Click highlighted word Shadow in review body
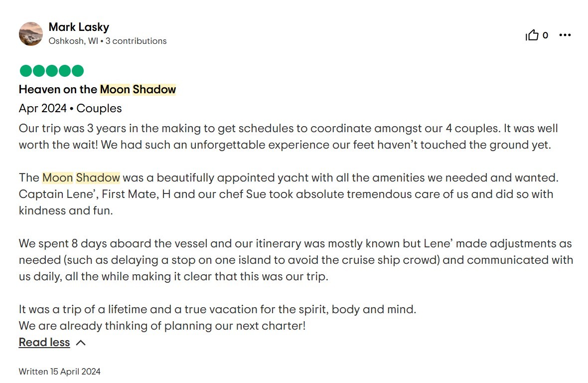The image size is (588, 383). [x=98, y=178]
